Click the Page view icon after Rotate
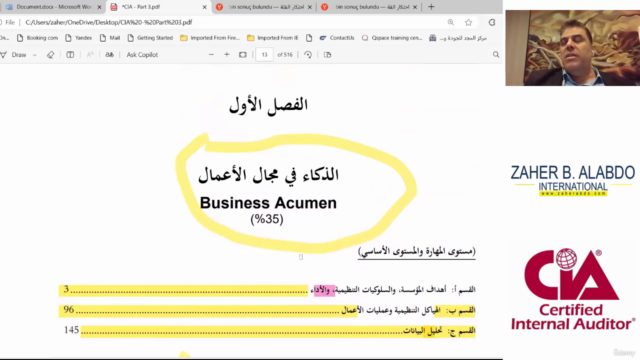640x360 pixels. pos(327,55)
